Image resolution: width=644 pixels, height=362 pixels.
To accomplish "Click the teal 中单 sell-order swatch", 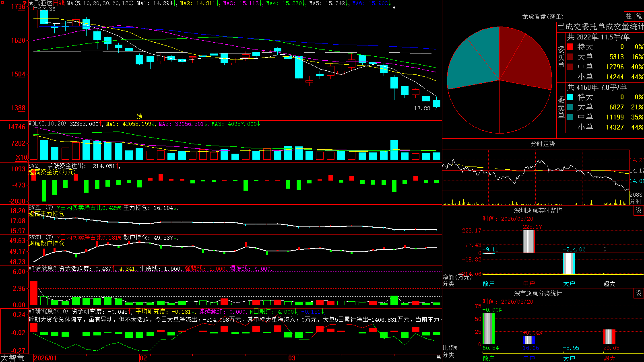I will coord(570,117).
